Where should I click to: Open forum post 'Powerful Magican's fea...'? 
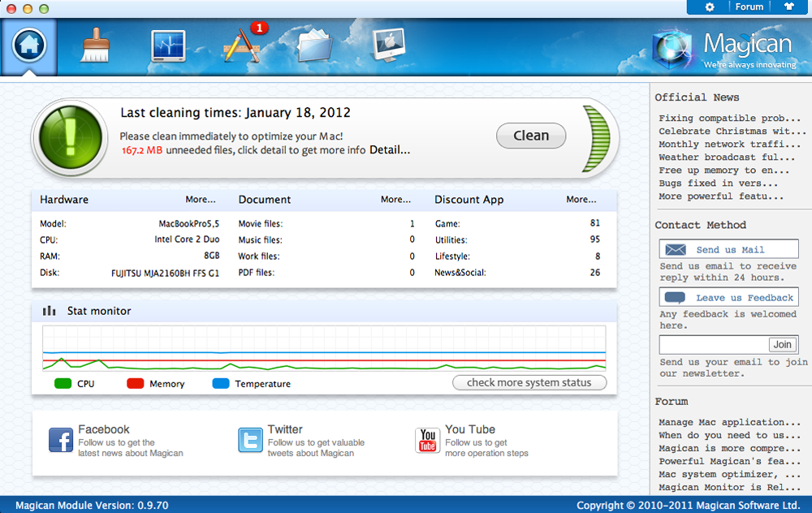[x=729, y=461]
